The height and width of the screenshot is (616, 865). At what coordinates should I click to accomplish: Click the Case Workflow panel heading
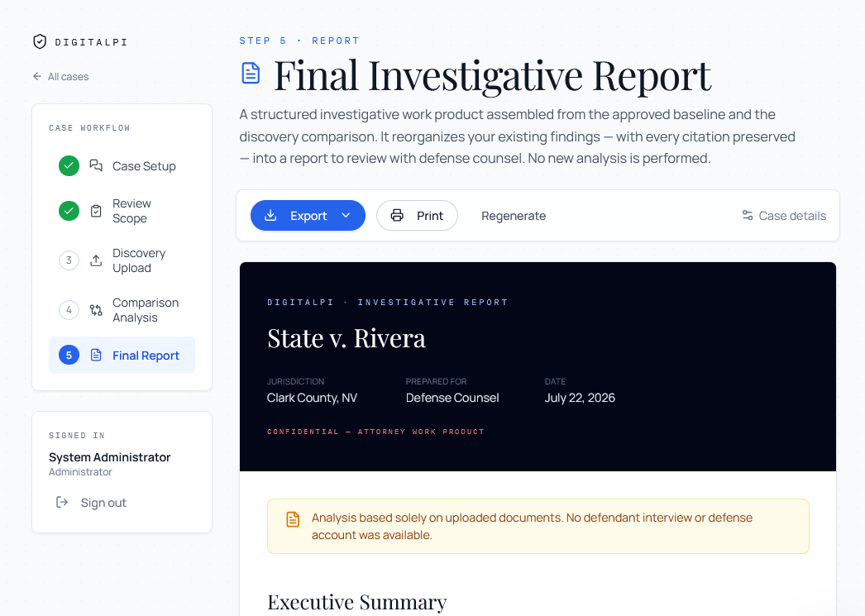coord(89,128)
